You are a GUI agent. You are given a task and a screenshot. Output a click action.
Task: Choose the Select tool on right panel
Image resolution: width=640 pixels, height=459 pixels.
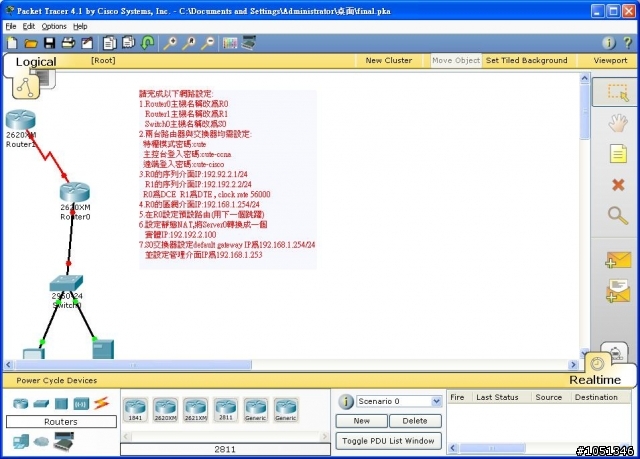618,93
